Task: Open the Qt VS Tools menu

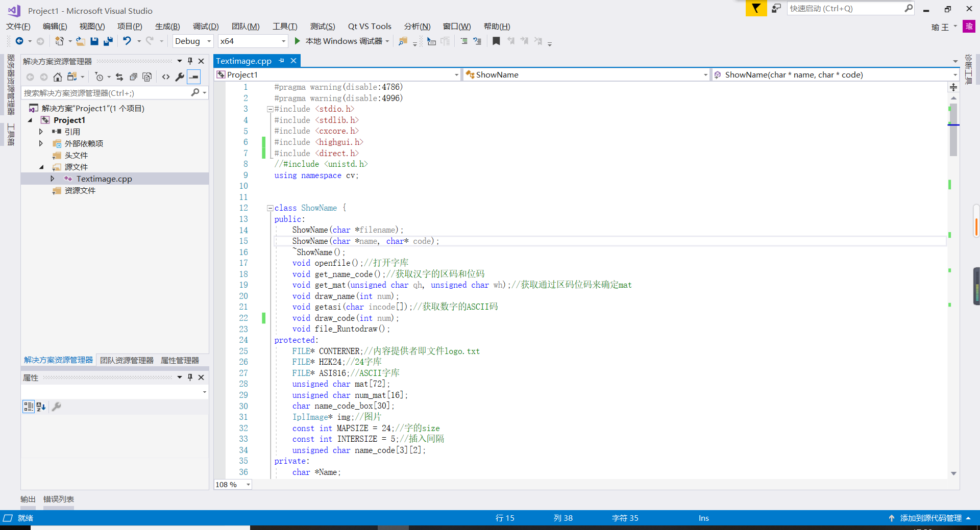Action: (370, 27)
